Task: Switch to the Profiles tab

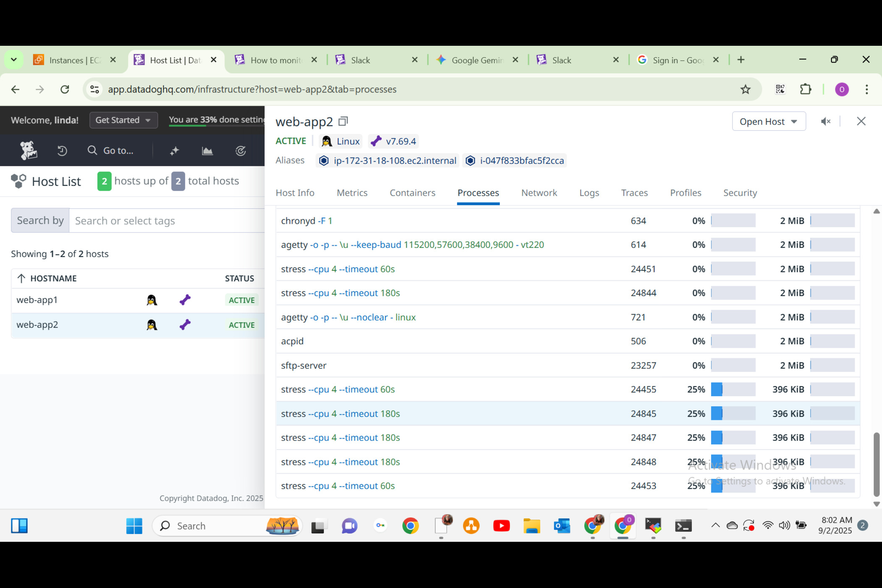Action: (685, 193)
